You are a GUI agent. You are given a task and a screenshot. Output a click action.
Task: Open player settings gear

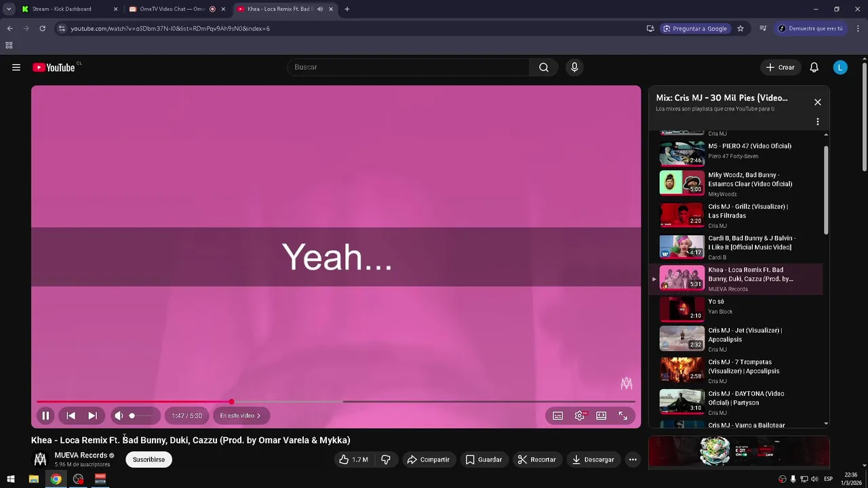(580, 415)
